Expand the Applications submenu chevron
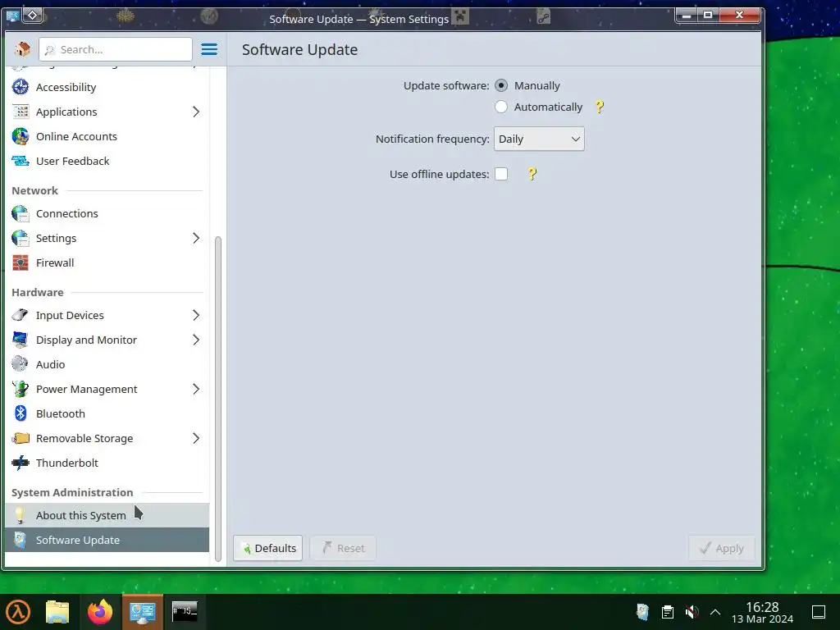 click(196, 112)
